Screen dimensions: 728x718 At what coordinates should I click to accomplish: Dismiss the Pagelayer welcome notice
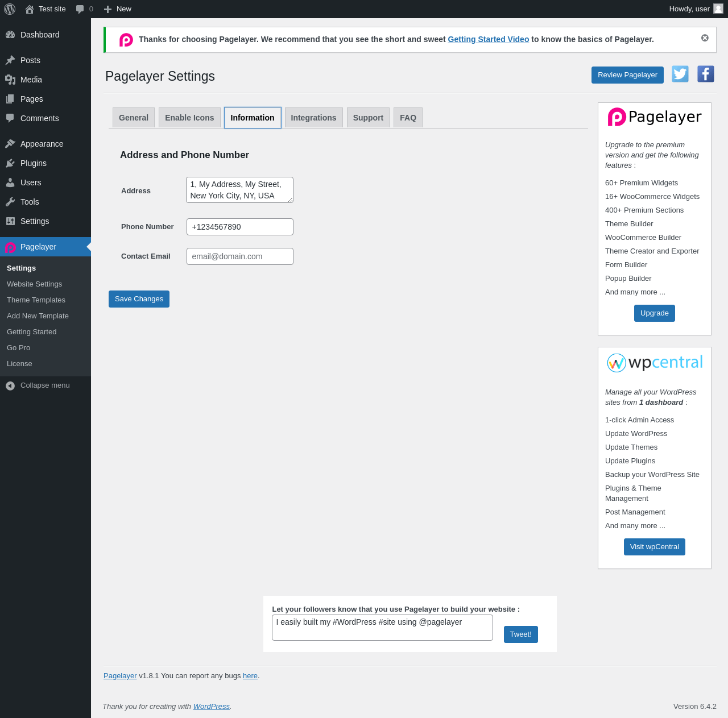[x=705, y=38]
